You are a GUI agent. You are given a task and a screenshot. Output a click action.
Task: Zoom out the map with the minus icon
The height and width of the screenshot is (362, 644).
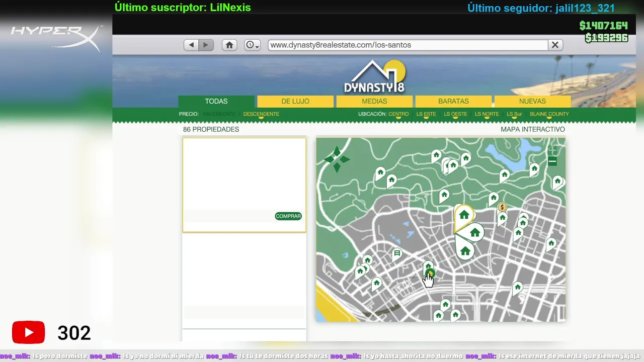click(x=552, y=161)
